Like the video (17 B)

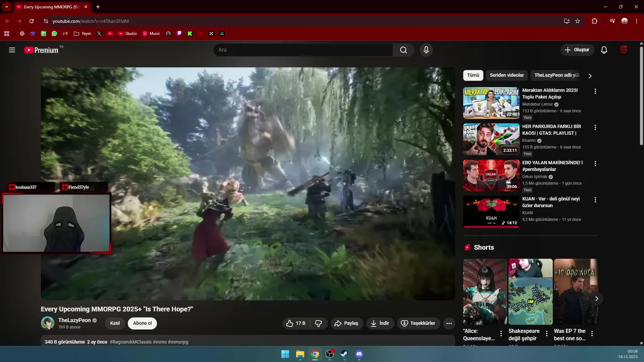click(296, 323)
